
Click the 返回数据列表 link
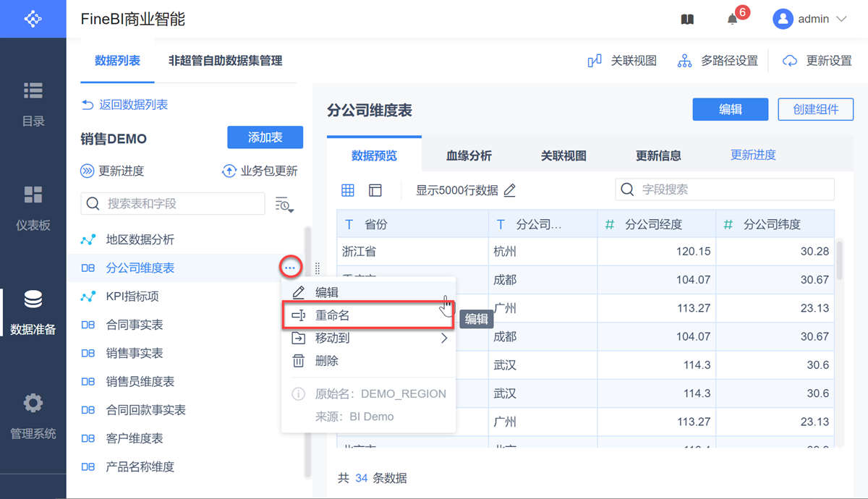point(124,105)
